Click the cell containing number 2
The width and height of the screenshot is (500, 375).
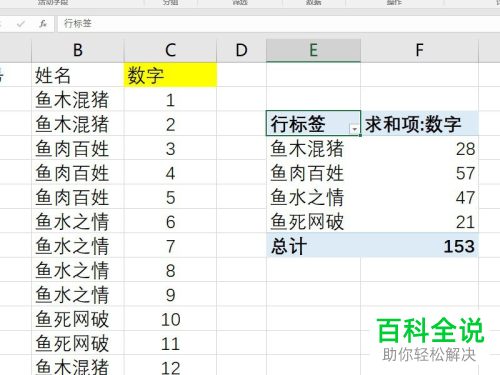170,124
